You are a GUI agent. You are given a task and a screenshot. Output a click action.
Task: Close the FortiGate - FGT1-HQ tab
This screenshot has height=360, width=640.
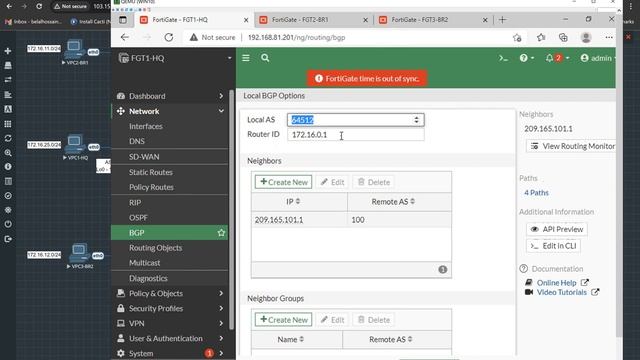coord(246,20)
